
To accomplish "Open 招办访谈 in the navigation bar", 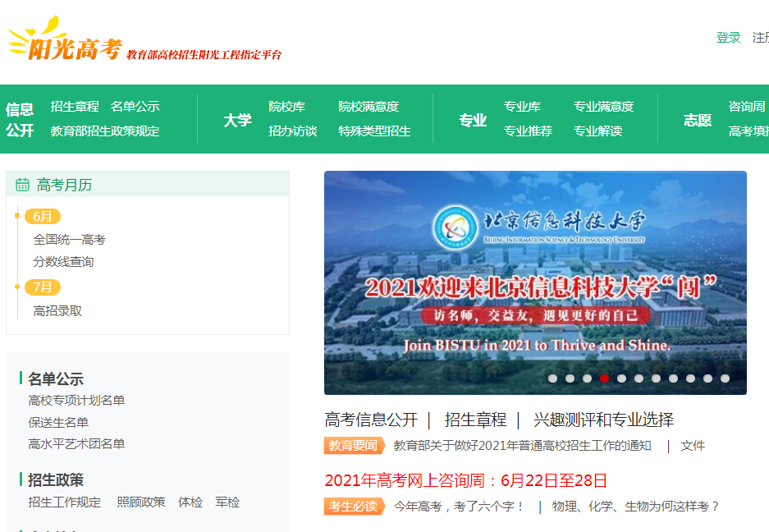I will click(293, 131).
